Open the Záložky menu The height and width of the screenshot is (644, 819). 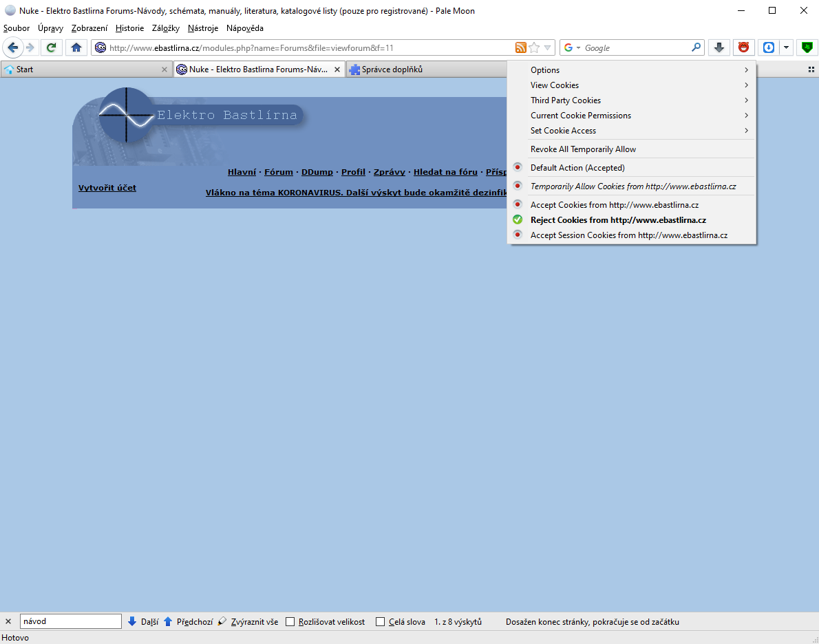[165, 28]
